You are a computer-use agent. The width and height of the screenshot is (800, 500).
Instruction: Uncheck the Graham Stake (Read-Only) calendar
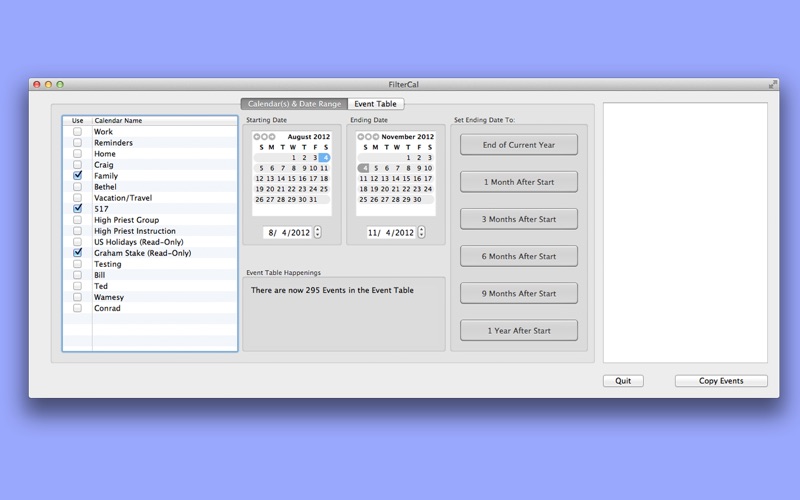pyautogui.click(x=78, y=253)
